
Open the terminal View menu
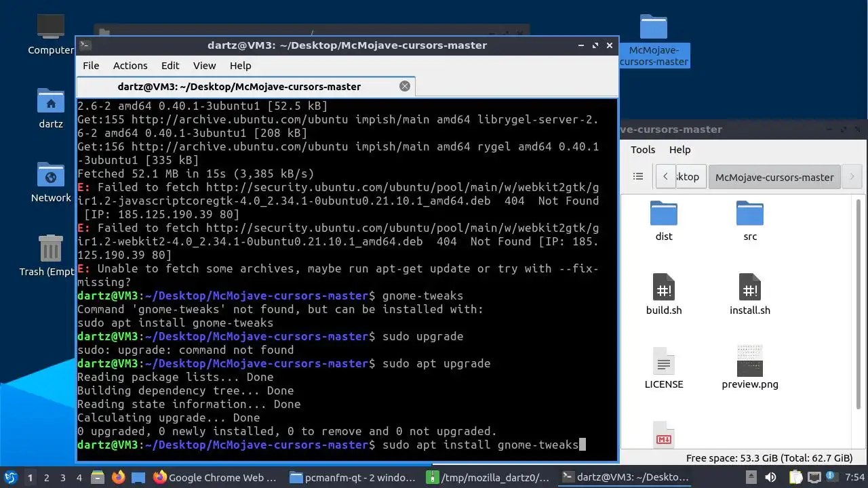[204, 66]
